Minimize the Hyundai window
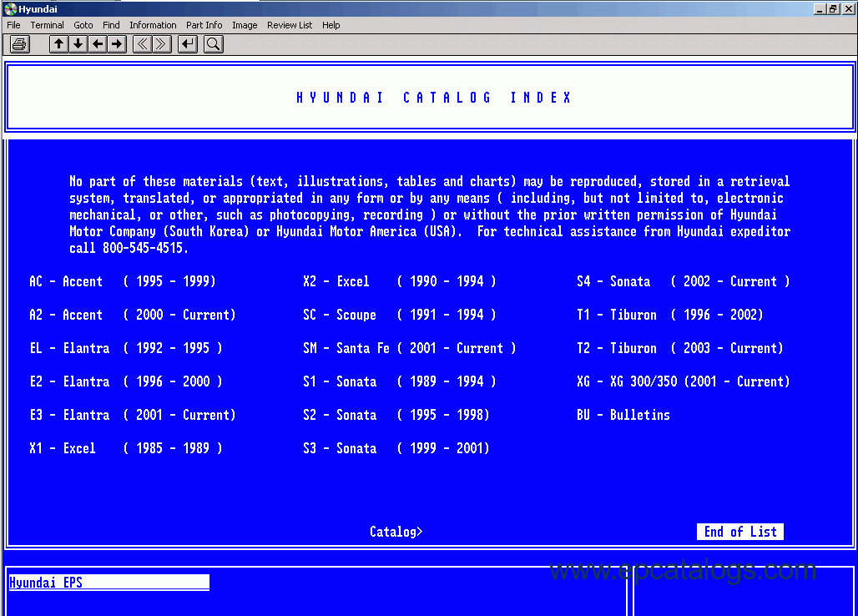 tap(819, 8)
